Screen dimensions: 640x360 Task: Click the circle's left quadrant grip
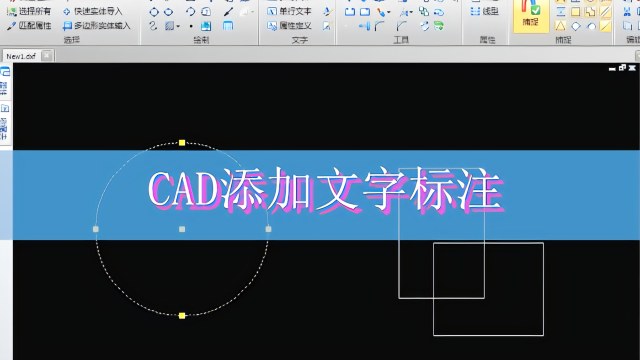tap(96, 229)
